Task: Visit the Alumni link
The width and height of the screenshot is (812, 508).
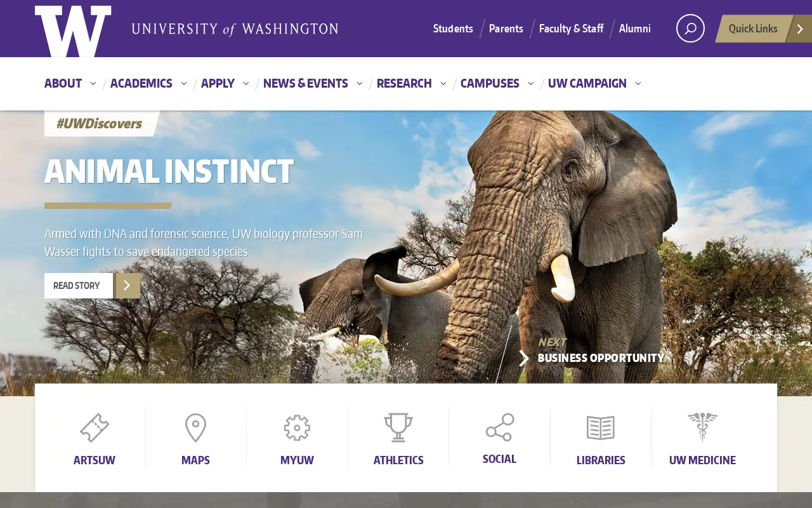Action: tap(635, 29)
